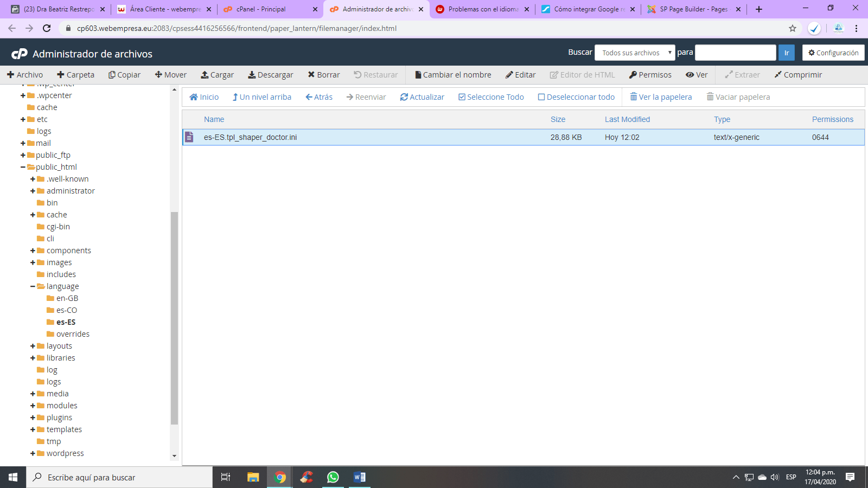Go up with Un nivel arriba

click(261, 97)
